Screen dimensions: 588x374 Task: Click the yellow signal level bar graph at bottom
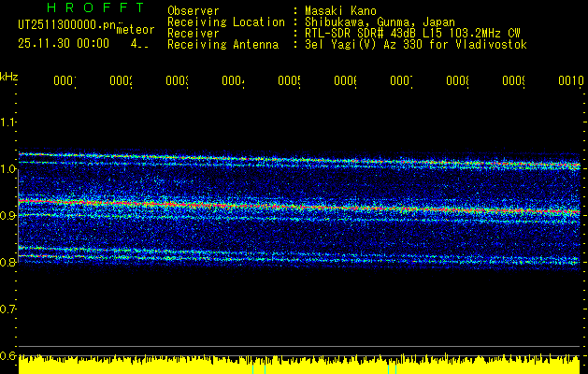pyautogui.click(x=299, y=365)
